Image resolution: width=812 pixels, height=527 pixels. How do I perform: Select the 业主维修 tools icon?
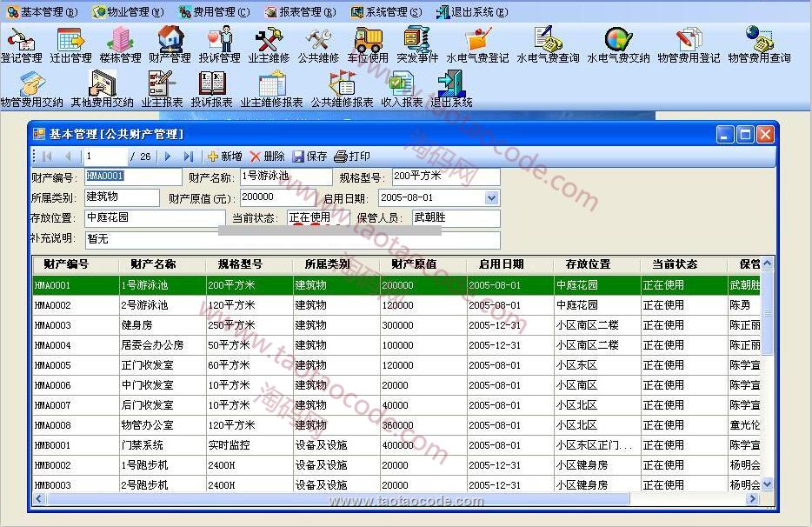click(x=269, y=41)
